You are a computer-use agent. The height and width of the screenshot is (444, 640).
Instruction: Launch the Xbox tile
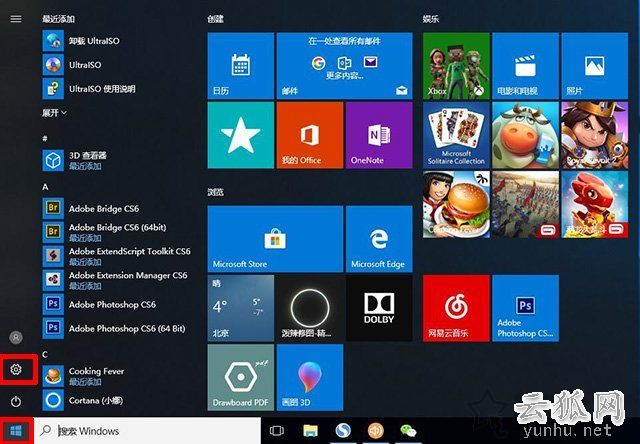tap(456, 66)
